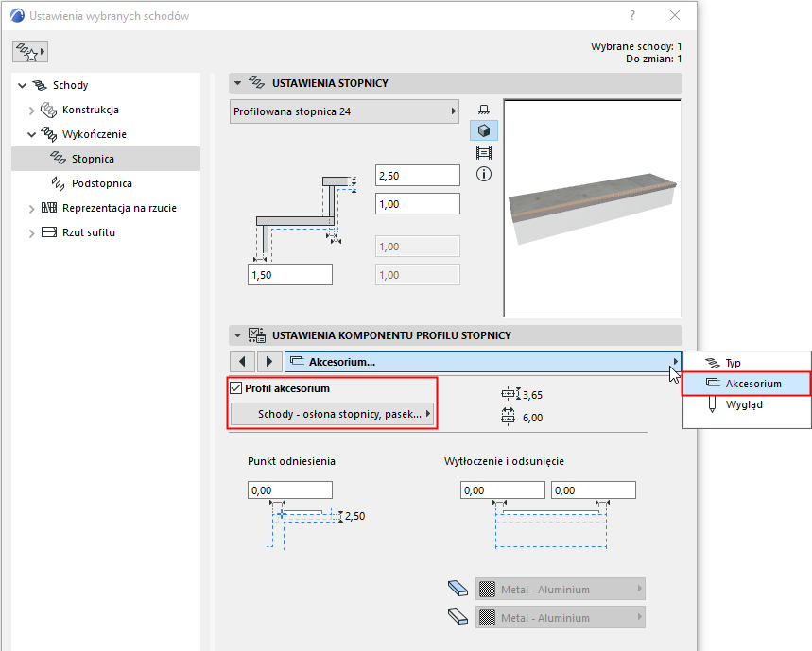Open the first Metal - Aluminium selector
This screenshot has height=651, width=812.
point(561,589)
